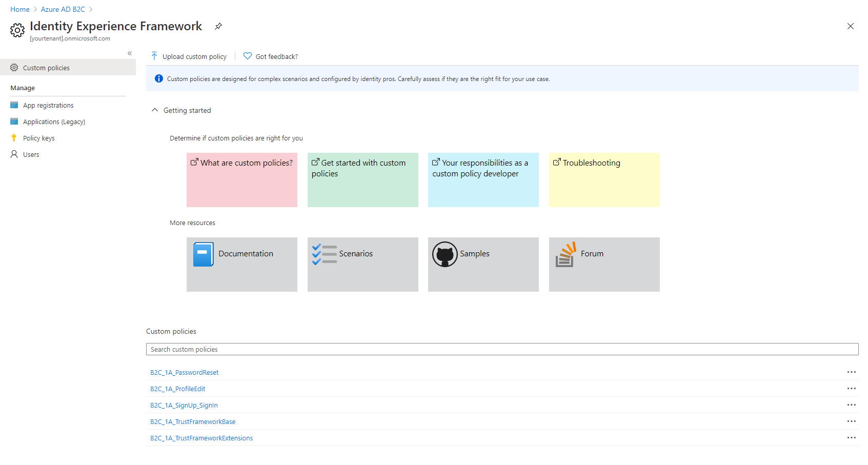Image resolution: width=868 pixels, height=465 pixels.
Task: Close the Identity Experience Framework blade
Action: (x=851, y=26)
